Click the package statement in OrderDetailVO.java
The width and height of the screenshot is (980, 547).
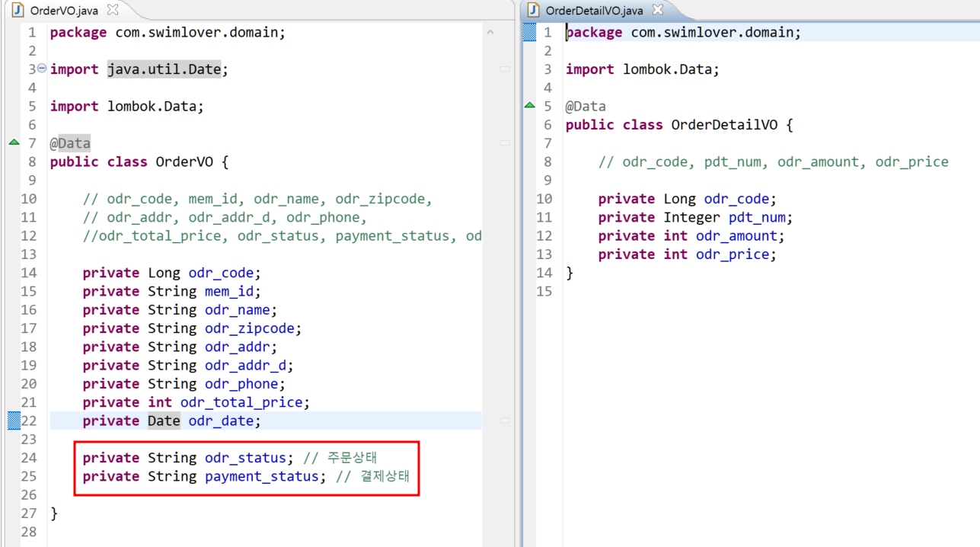click(x=683, y=33)
